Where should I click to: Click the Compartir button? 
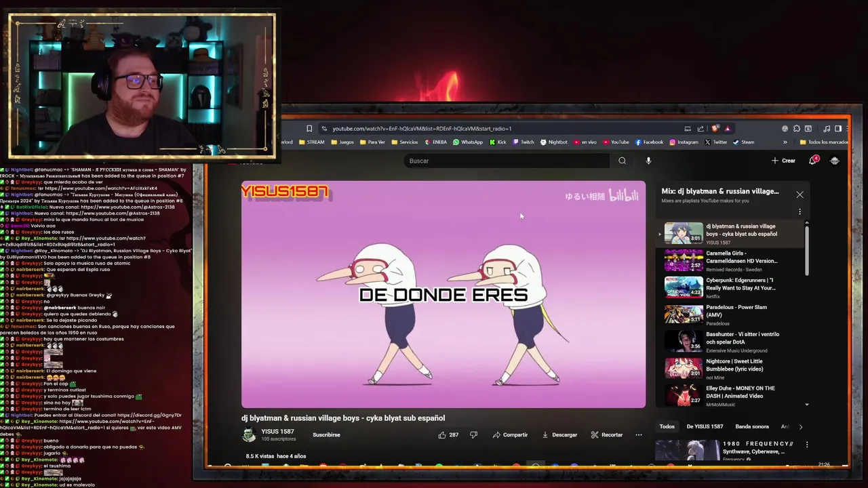click(x=510, y=434)
